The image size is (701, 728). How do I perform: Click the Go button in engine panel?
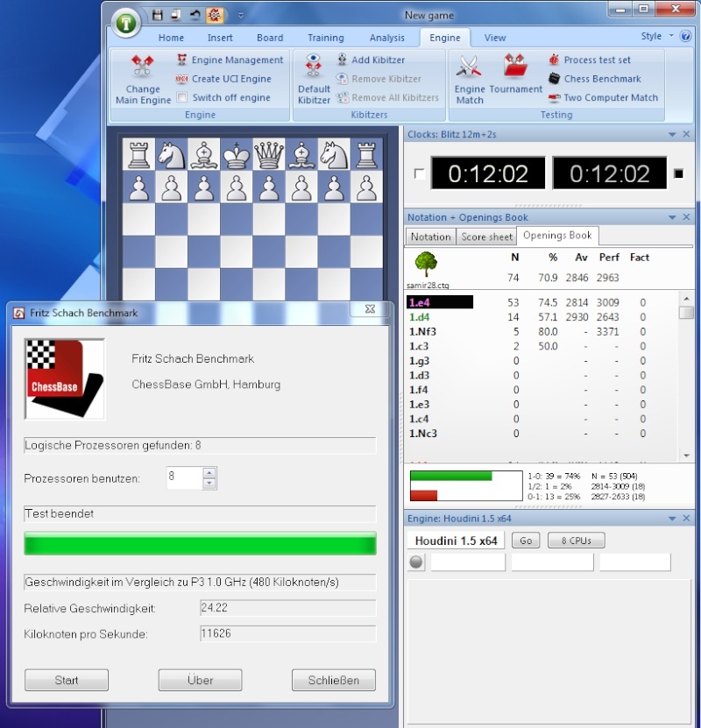click(x=526, y=541)
